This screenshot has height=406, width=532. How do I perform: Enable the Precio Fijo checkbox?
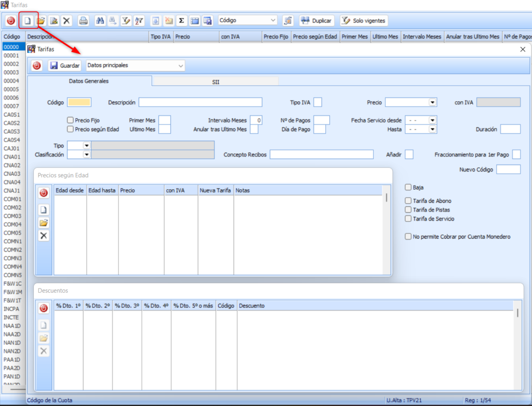71,120
